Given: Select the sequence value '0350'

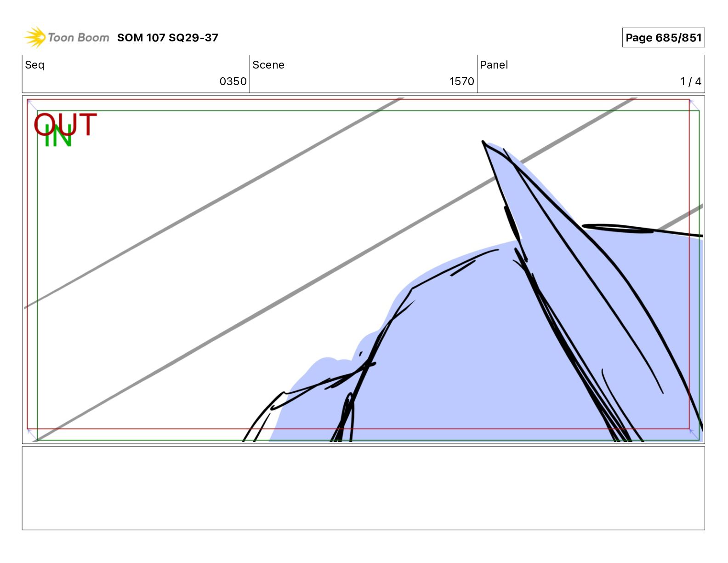Looking at the screenshot, I should coord(233,81).
